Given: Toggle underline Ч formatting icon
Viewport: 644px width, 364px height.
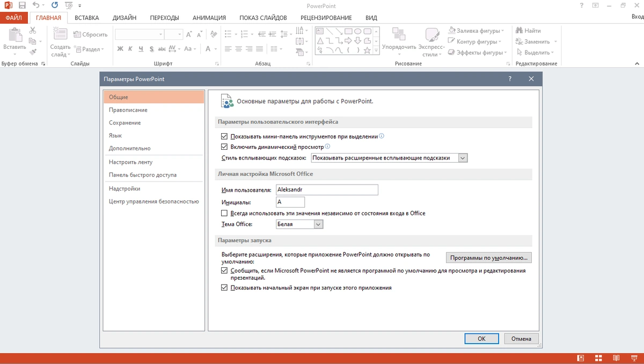Looking at the screenshot, I should click(x=141, y=49).
